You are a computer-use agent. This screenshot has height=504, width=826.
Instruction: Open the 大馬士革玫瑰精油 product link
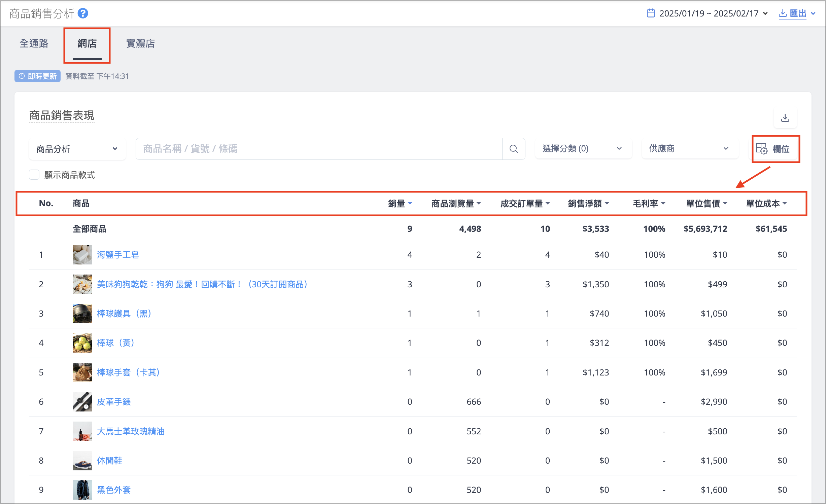pos(131,431)
